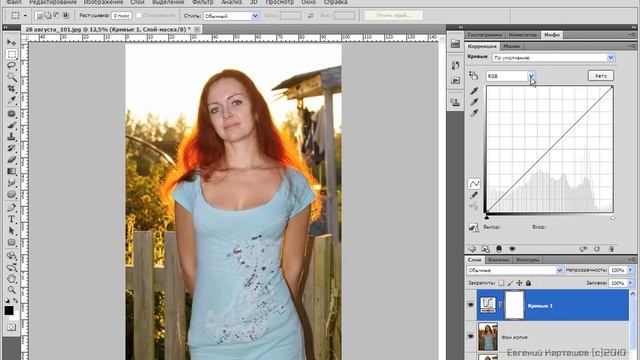640x360 pixels.
Task: Return to adjustment list arrow icon
Action: (472, 249)
